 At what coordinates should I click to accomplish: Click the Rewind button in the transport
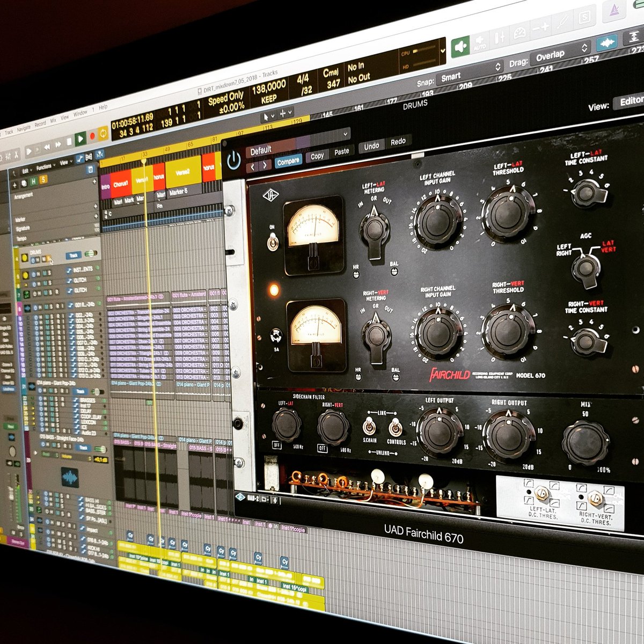(x=47, y=147)
